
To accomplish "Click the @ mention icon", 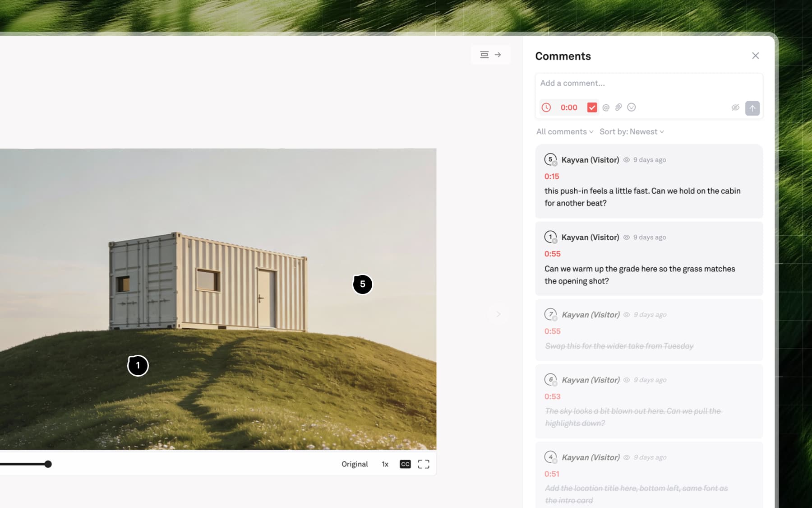I will tap(606, 107).
